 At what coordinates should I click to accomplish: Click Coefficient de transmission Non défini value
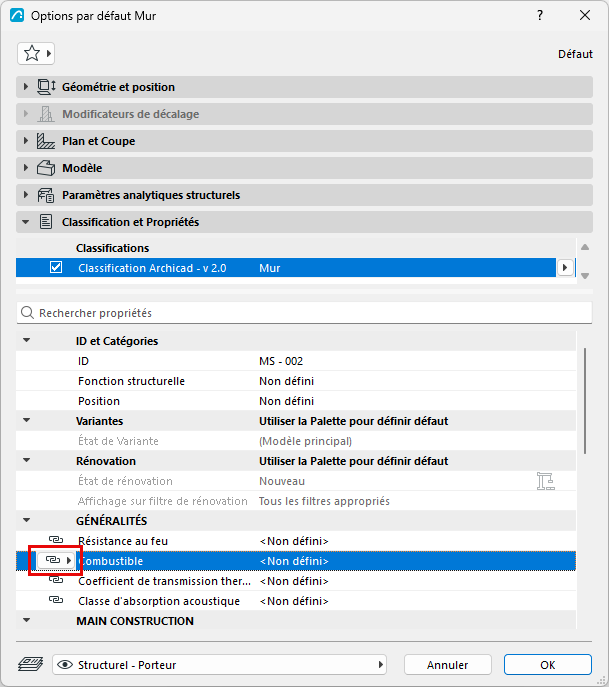coord(294,581)
